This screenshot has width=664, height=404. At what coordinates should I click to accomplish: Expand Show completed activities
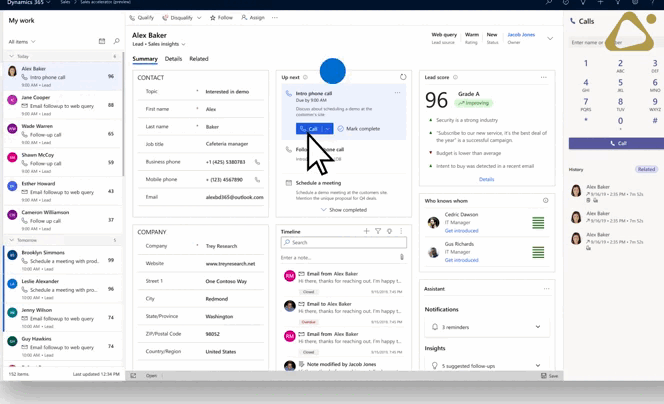tap(344, 210)
